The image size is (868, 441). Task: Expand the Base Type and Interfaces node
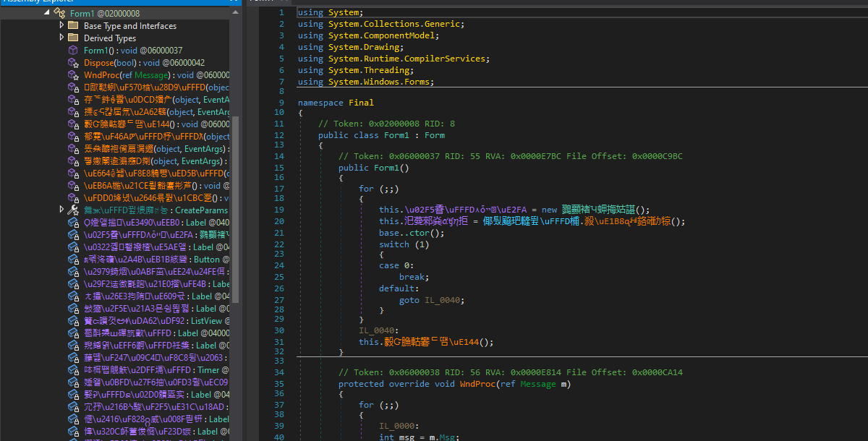pyautogui.click(x=62, y=25)
